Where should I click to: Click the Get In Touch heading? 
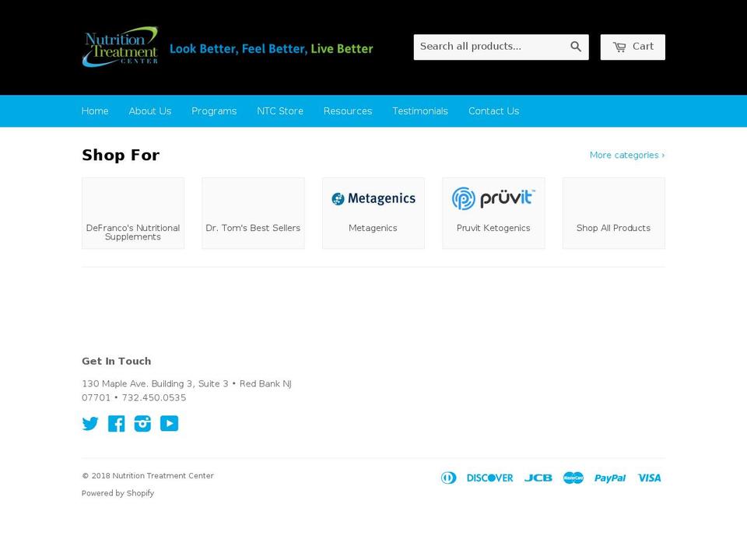tap(116, 361)
